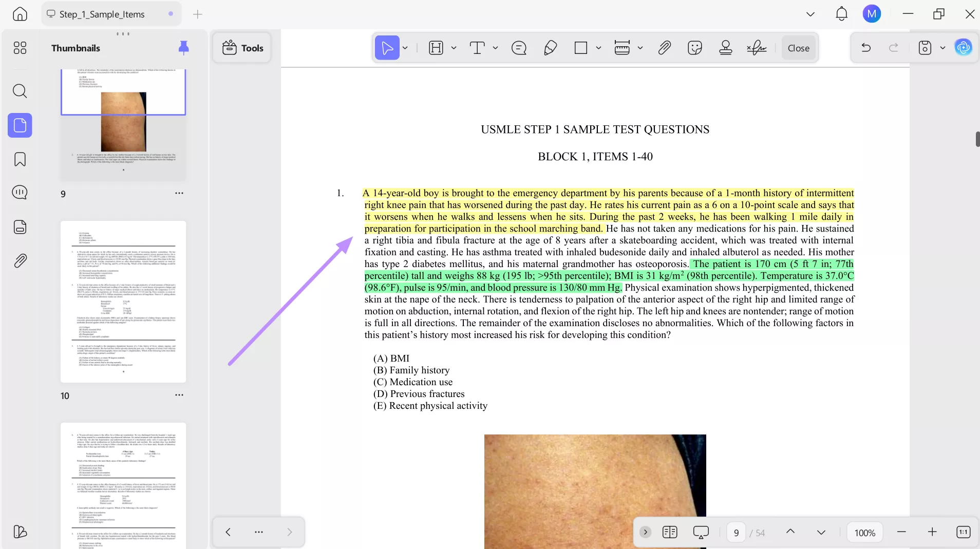Switch to the Step_1_Sample_Items tab
980x549 pixels.
click(x=111, y=14)
